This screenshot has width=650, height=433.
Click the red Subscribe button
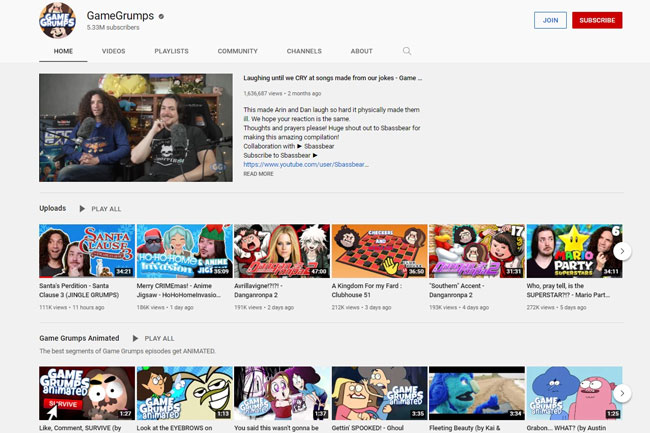coord(597,20)
